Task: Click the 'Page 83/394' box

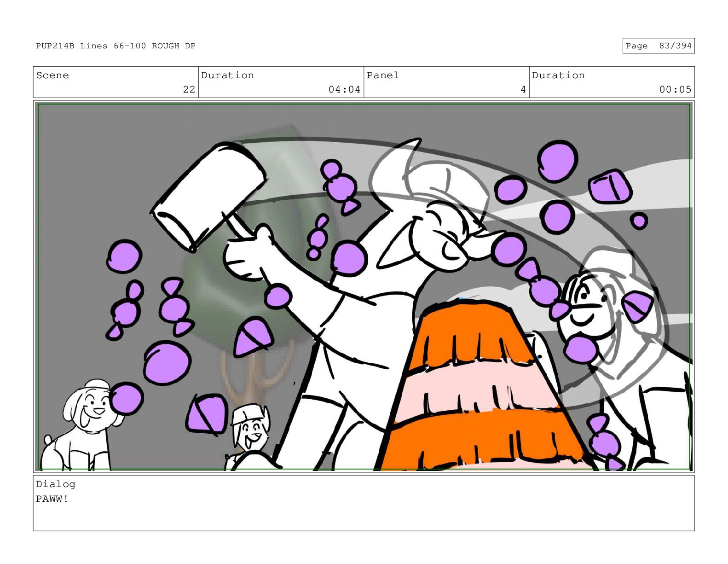Action: (x=658, y=46)
